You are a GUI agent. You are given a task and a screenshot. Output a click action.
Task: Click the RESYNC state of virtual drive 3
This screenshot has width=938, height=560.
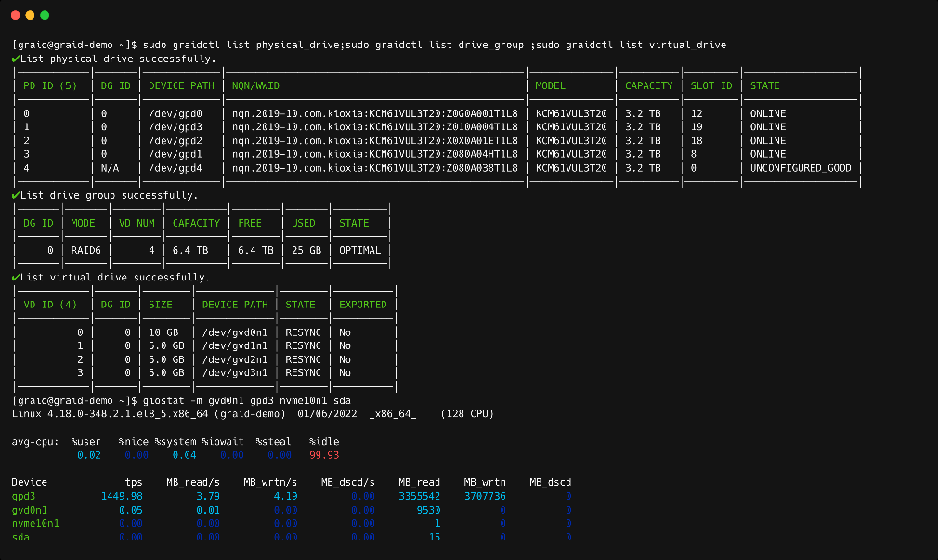click(302, 373)
